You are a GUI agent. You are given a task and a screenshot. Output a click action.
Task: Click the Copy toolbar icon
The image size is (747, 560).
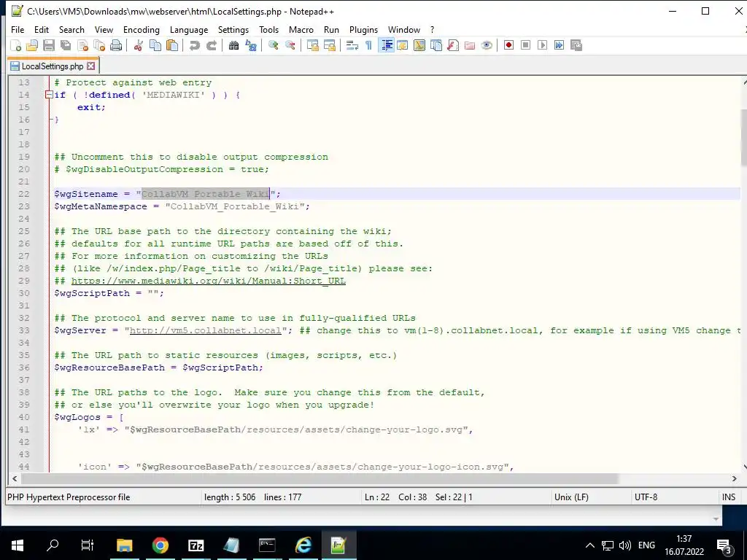pos(155,45)
